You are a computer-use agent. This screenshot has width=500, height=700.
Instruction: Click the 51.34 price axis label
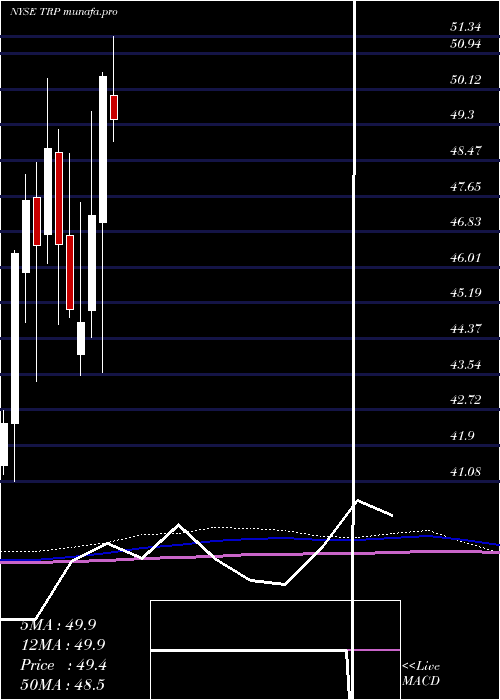466,27
